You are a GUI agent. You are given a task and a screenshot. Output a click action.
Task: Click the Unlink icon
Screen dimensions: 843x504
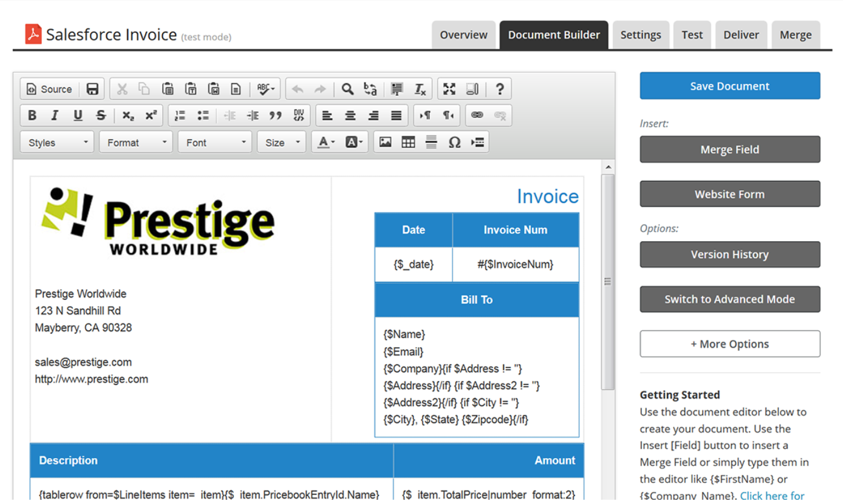click(x=500, y=115)
